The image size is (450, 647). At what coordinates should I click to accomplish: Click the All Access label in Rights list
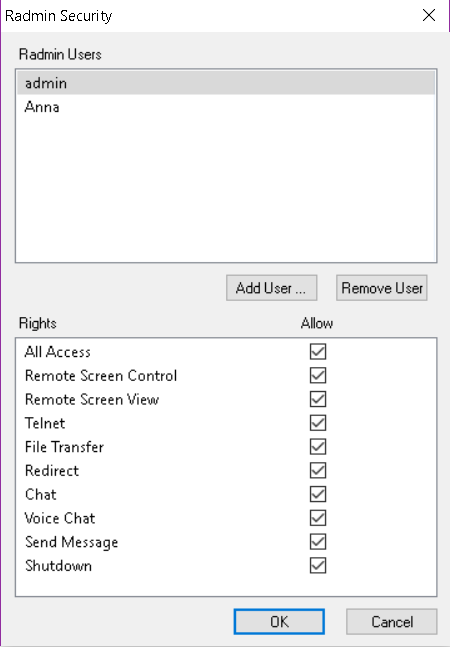coord(57,352)
